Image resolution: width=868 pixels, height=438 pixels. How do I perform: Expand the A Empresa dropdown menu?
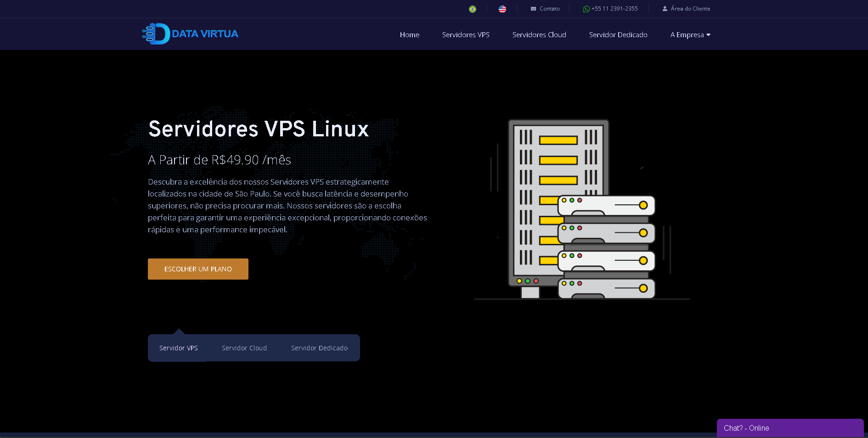[x=687, y=35]
